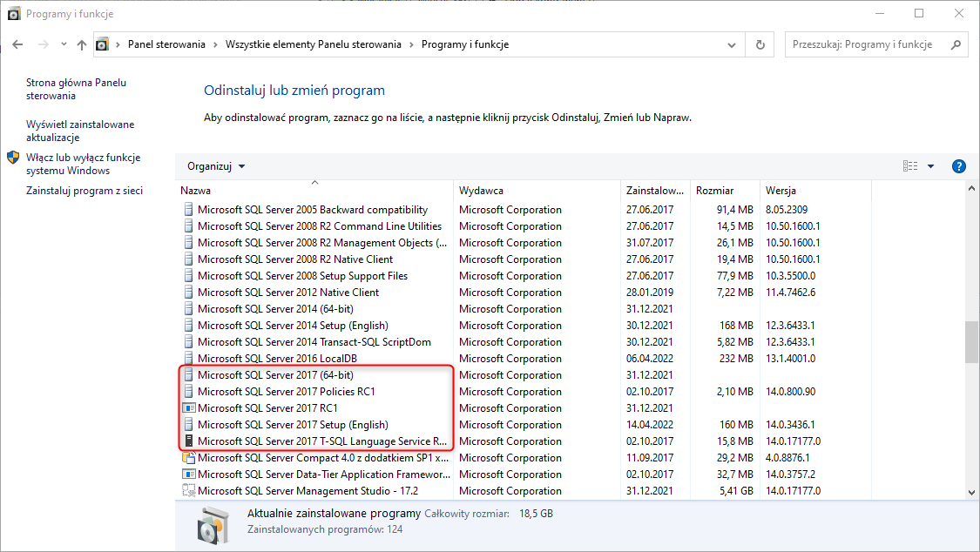Click icon of SQL Server 2017 Policies RC1
Image resolution: width=980 pixels, height=552 pixels.
[189, 392]
